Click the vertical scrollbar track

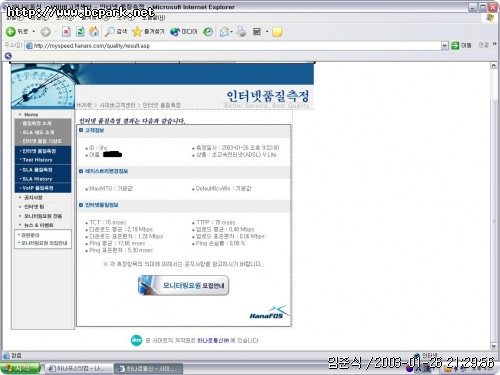click(494, 206)
